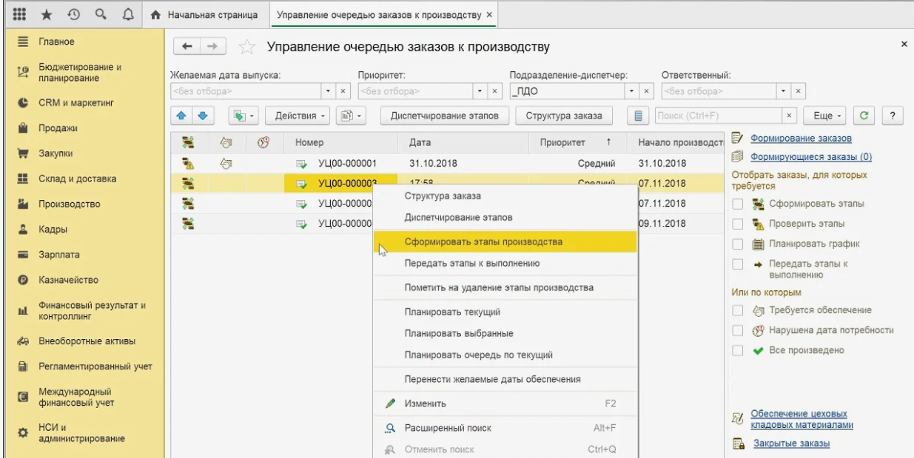Open help question mark button
The image size is (914, 458).
[892, 115]
